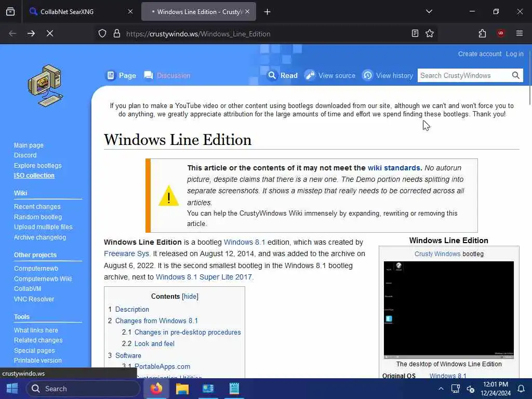The image size is (532, 399).
Task: Submit the CrustyWindows search magnifier
Action: point(516,75)
